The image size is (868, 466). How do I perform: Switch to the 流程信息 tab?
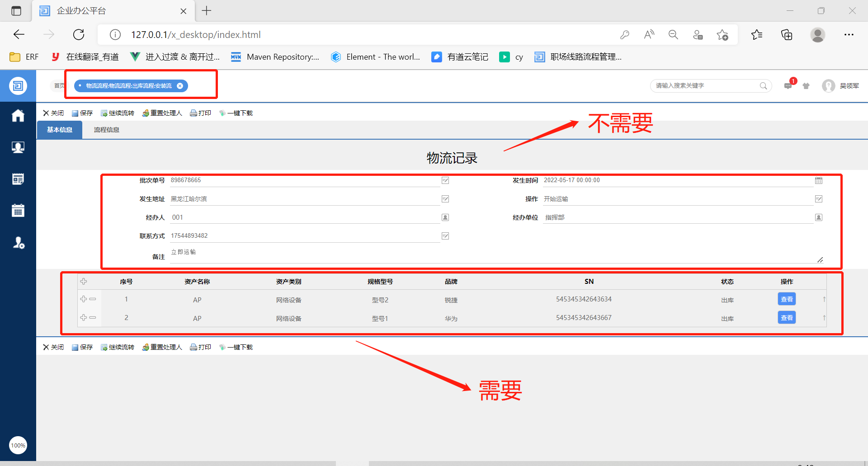point(106,130)
